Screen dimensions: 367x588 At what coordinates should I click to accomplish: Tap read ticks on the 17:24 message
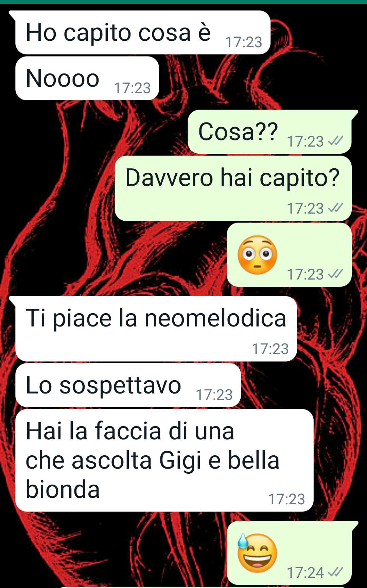(x=335, y=572)
